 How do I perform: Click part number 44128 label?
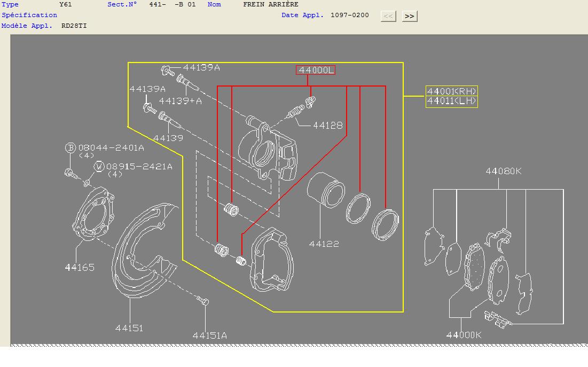click(x=328, y=126)
